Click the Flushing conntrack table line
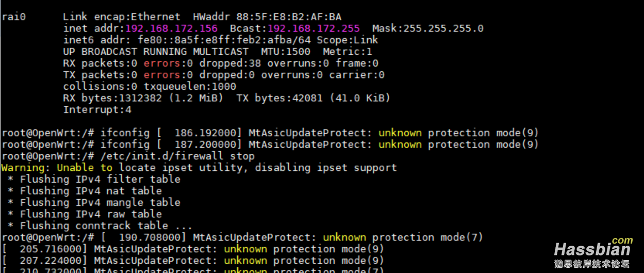Image resolution: width=644 pixels, height=273 pixels. tap(101, 226)
